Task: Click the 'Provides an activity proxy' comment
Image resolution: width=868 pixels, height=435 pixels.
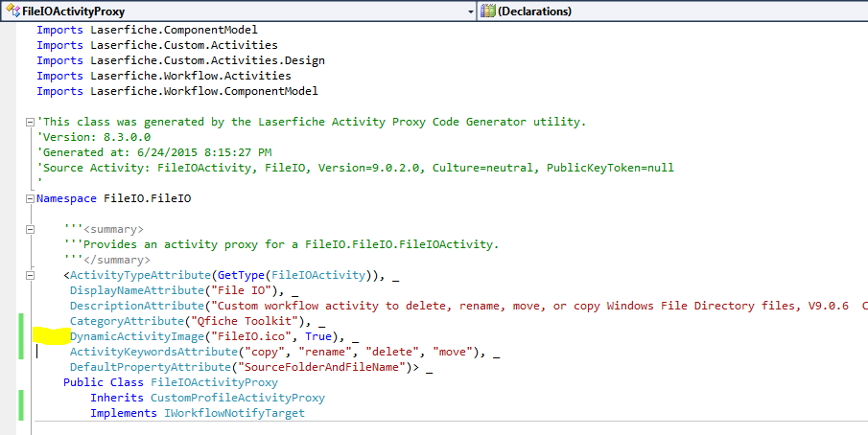Action: coord(281,244)
